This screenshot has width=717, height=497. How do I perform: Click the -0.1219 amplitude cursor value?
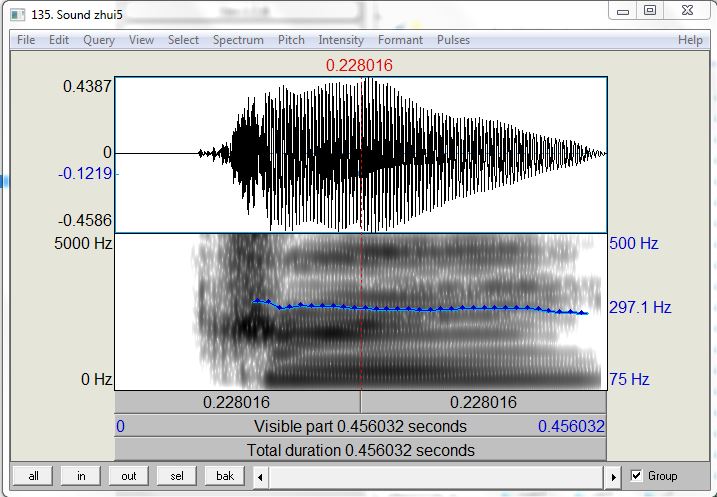click(x=85, y=173)
